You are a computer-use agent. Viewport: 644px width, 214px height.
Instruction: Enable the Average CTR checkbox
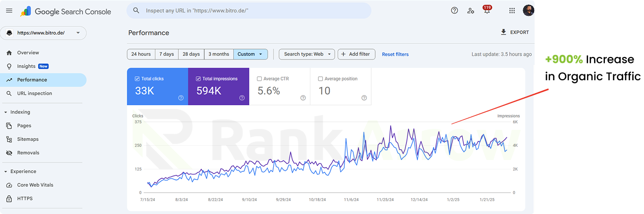259,79
